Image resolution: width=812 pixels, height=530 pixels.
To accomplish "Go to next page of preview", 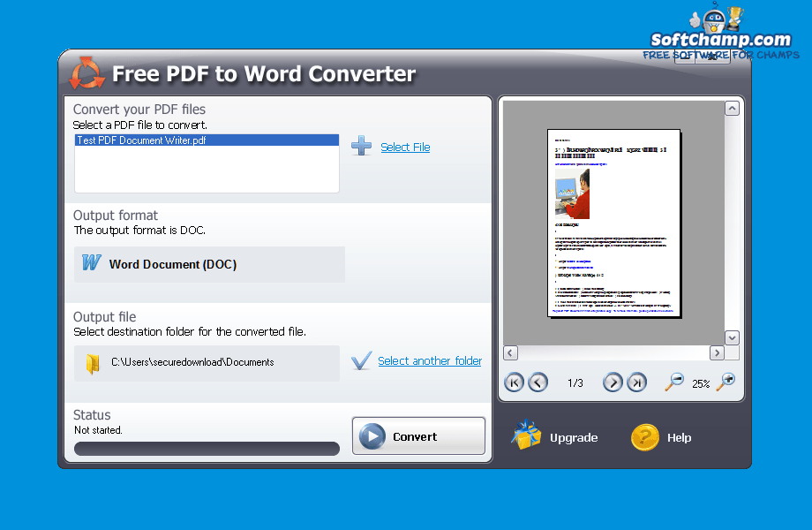I will click(x=613, y=382).
